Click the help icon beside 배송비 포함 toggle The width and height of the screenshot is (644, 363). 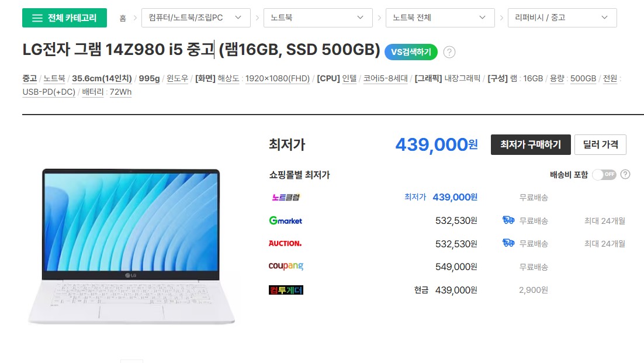click(x=625, y=175)
